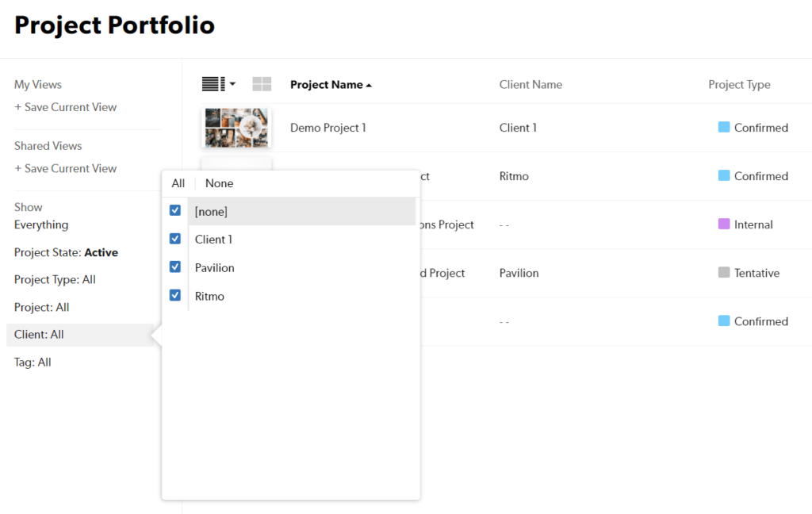Switch to list view icon
This screenshot has height=514, width=812.
(x=213, y=84)
